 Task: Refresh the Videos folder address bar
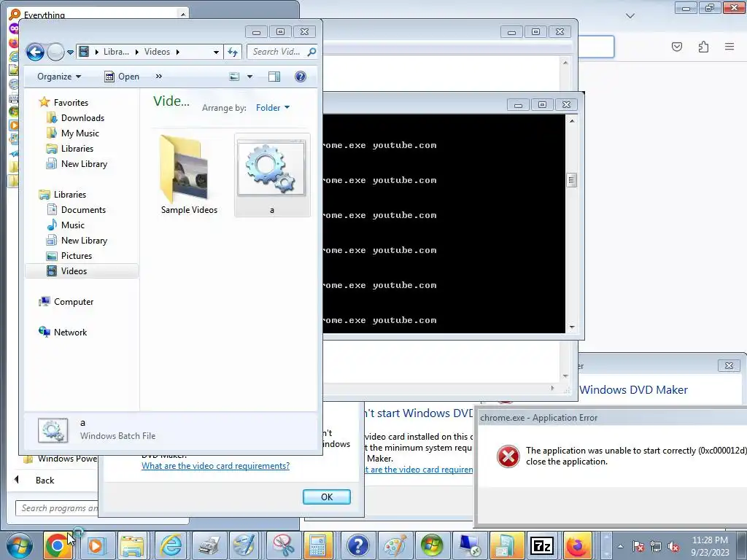tap(233, 52)
